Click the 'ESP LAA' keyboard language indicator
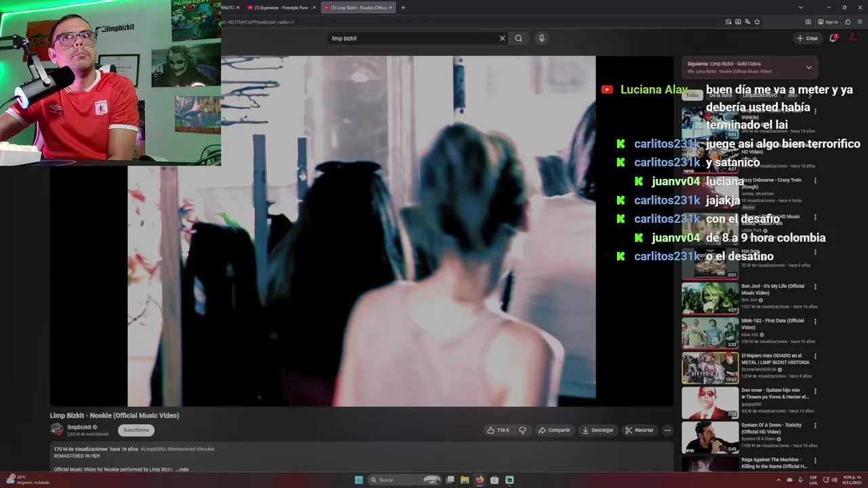Image resolution: width=868 pixels, height=488 pixels. coord(813,480)
